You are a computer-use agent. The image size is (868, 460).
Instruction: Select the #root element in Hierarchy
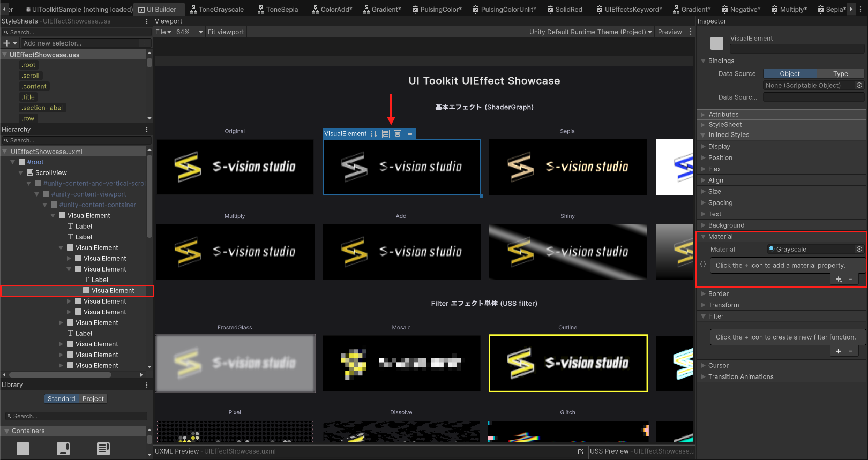tap(35, 162)
